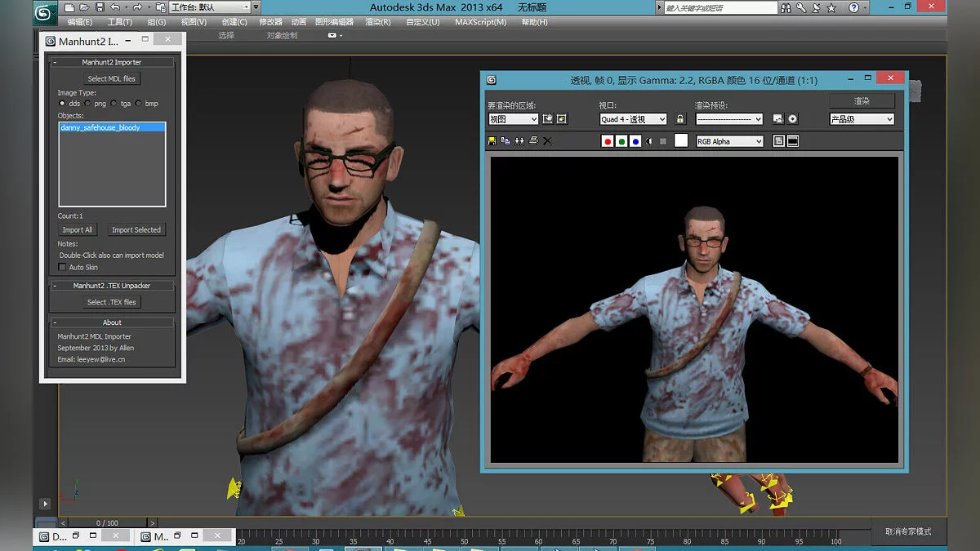Collapse the Manhunt2 .TEX Unpacker rollout
980x551 pixels.
click(x=112, y=286)
